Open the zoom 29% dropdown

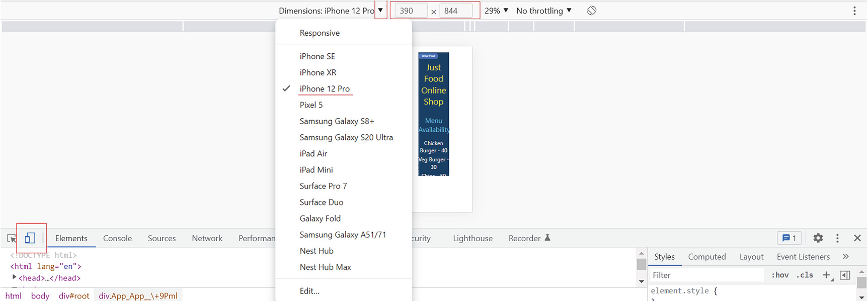496,11
